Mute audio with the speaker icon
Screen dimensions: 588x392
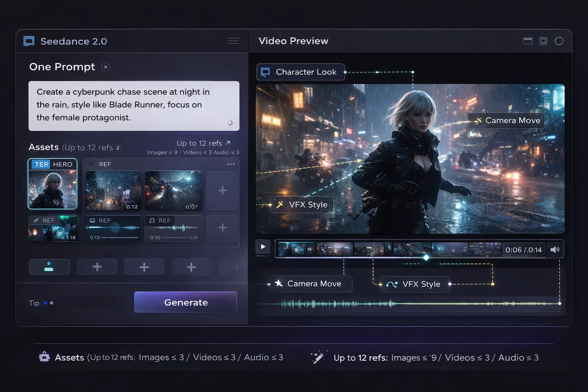click(x=555, y=250)
